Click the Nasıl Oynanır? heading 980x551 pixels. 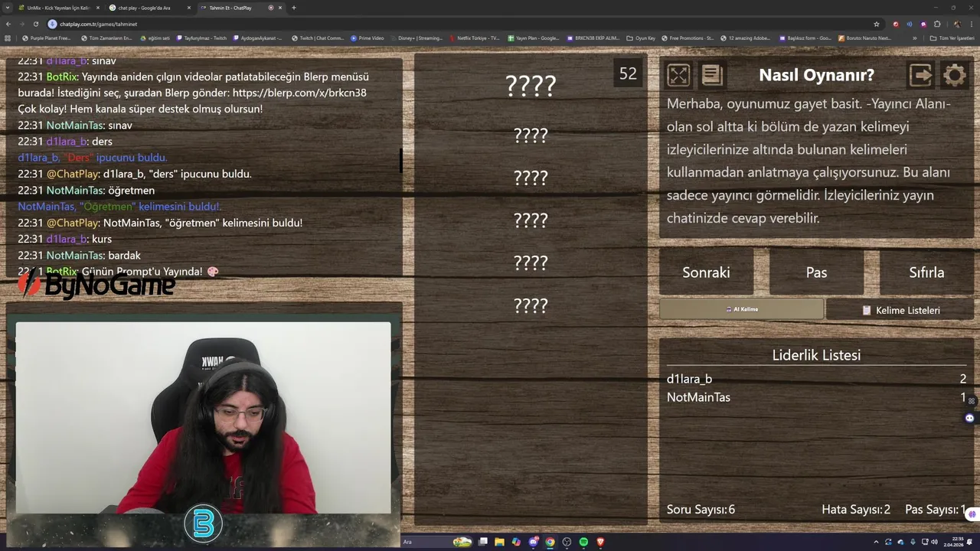coord(816,75)
